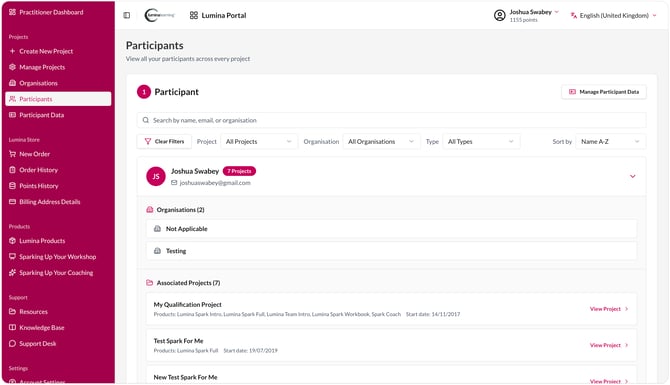Click the Associated Projects folder icon
Viewport: 670px width, 385px height.
(150, 283)
